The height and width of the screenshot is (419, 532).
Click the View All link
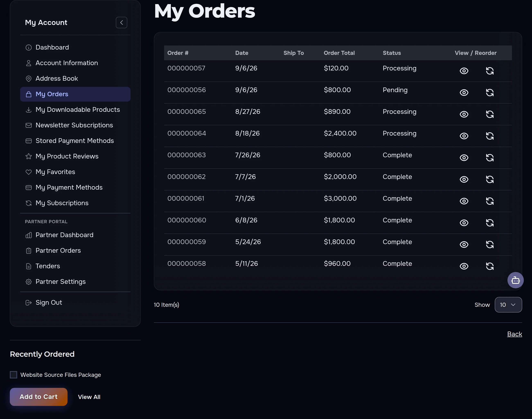(x=89, y=397)
